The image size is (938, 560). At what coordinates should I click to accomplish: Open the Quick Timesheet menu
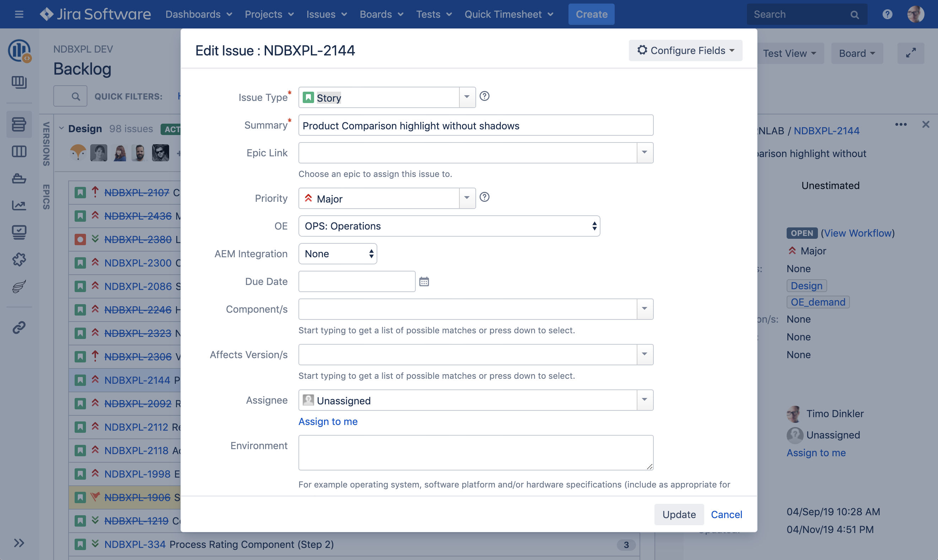tap(509, 14)
